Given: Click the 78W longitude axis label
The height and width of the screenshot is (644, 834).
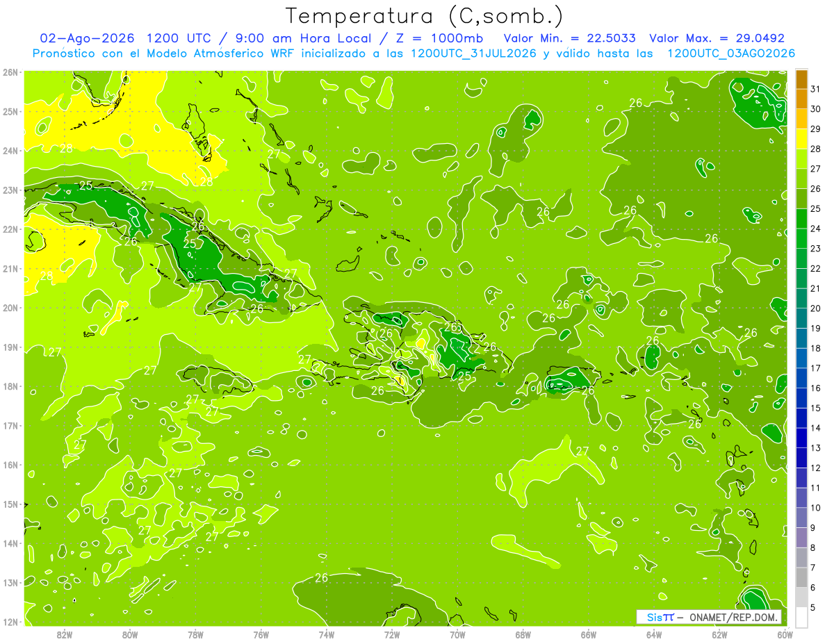Looking at the screenshot, I should tap(195, 634).
